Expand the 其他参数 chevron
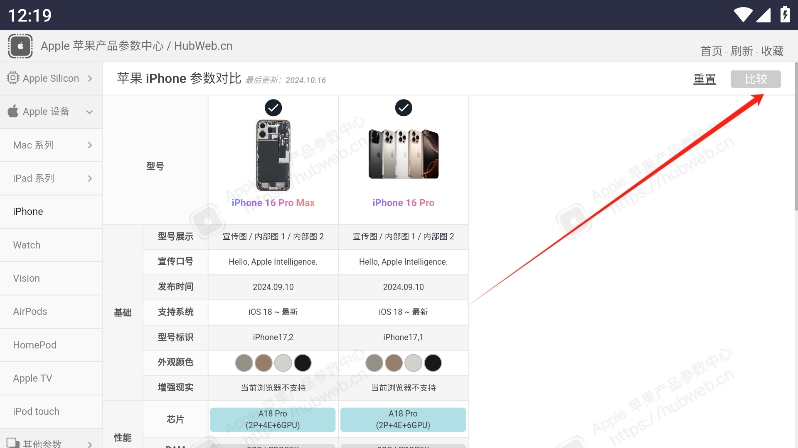The width and height of the screenshot is (798, 448). [x=90, y=444]
